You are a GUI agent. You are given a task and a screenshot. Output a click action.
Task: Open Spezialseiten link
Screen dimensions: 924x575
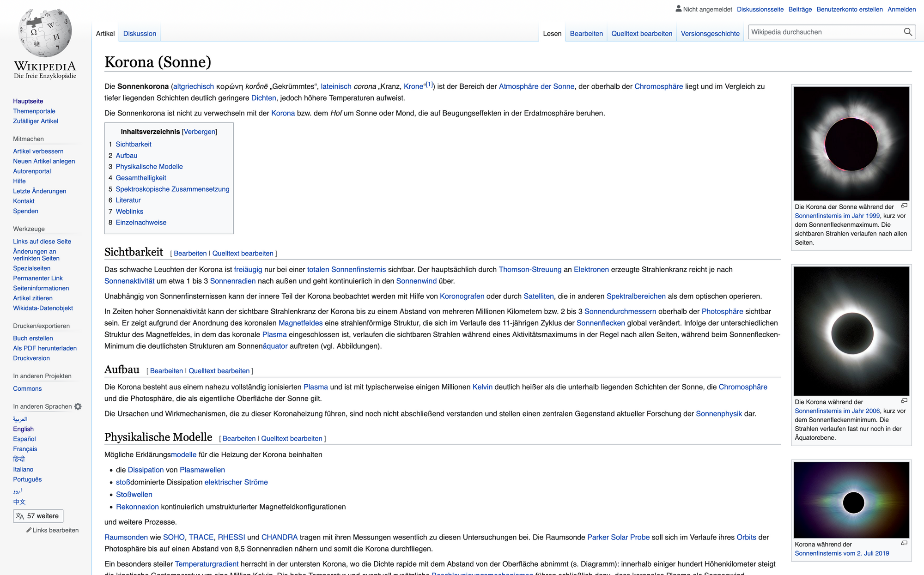pos(32,268)
